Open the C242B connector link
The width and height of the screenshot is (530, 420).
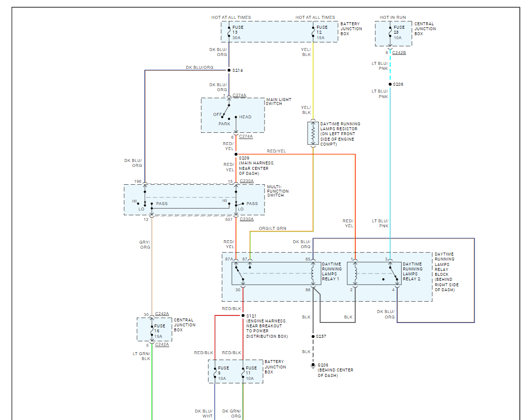point(399,52)
